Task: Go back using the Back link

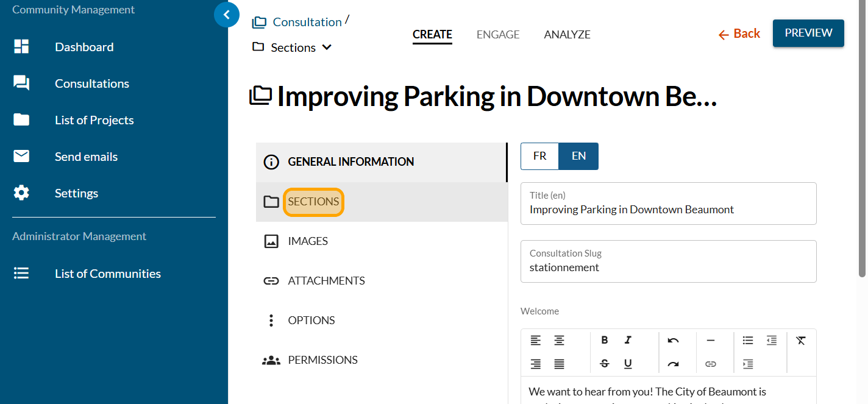Action: [x=739, y=34]
